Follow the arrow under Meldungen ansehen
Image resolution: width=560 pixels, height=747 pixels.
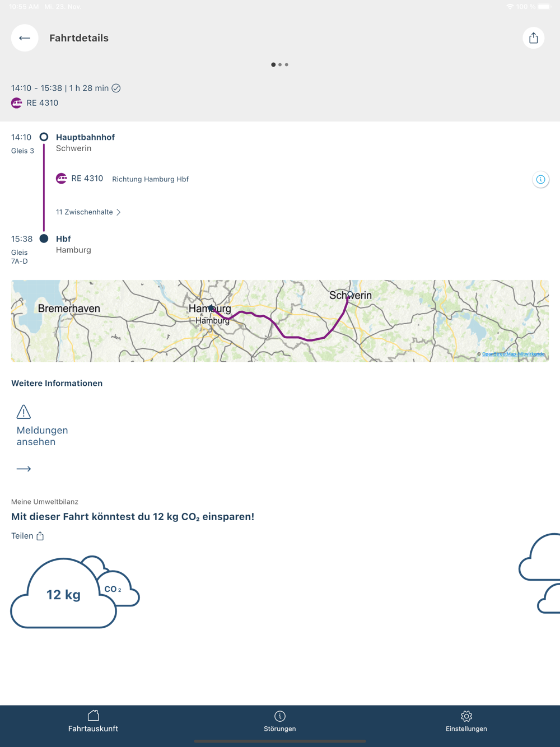point(24,469)
